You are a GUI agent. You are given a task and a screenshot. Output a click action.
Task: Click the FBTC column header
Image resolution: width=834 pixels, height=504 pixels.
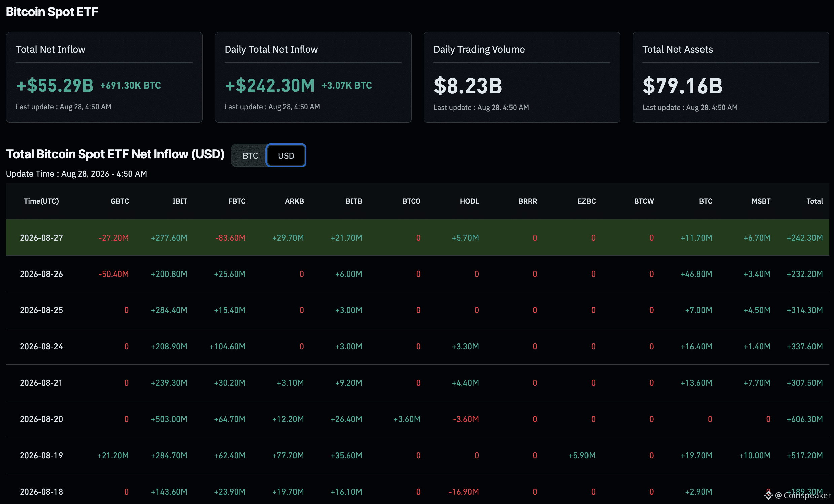(x=237, y=201)
